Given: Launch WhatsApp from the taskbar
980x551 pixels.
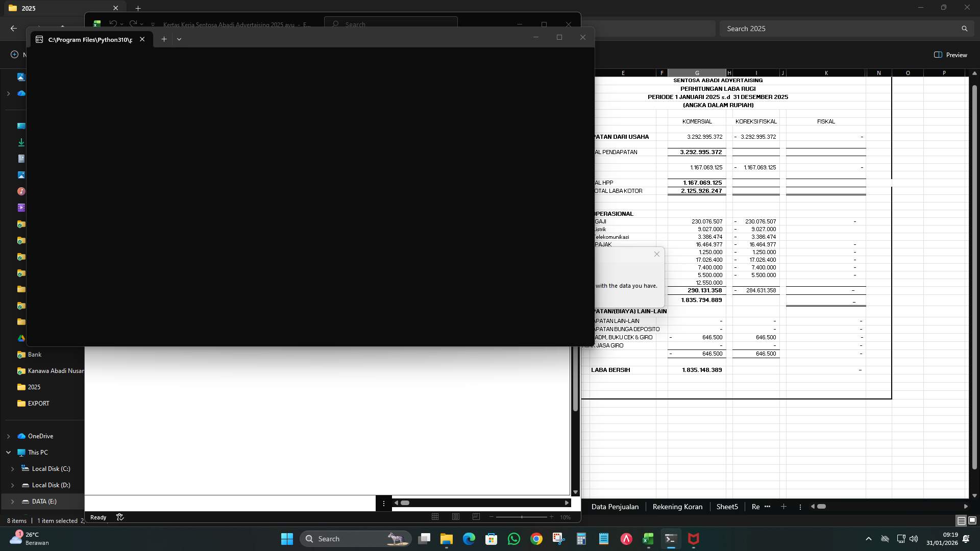Looking at the screenshot, I should click(514, 539).
